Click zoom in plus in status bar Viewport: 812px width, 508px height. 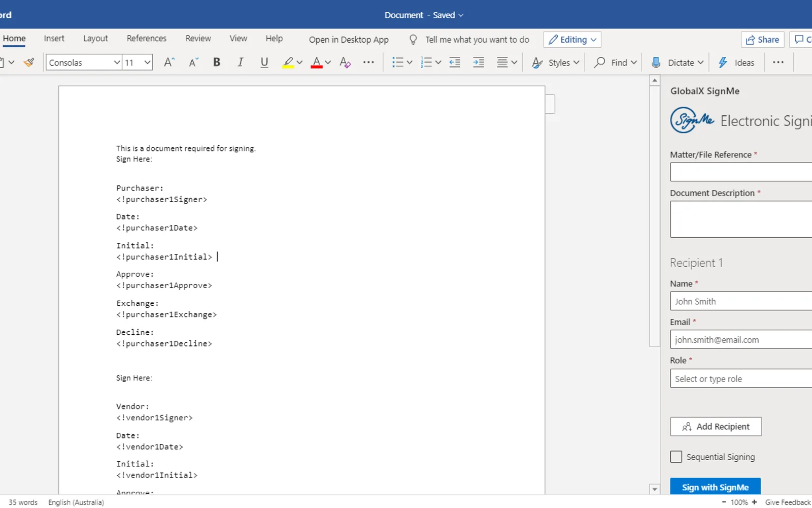pos(754,502)
